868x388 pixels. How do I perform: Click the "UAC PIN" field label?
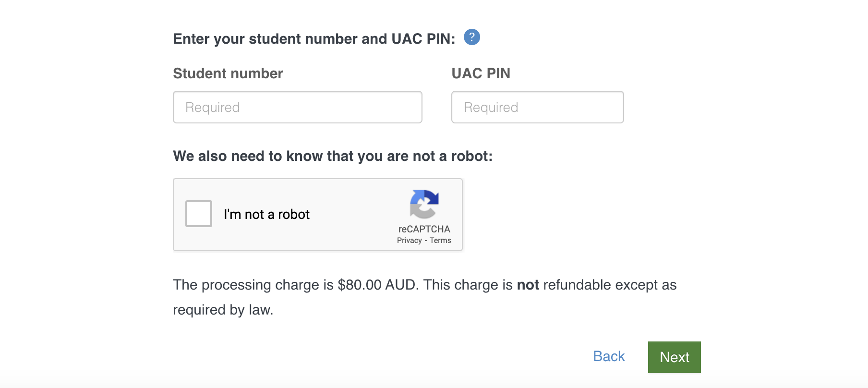481,73
